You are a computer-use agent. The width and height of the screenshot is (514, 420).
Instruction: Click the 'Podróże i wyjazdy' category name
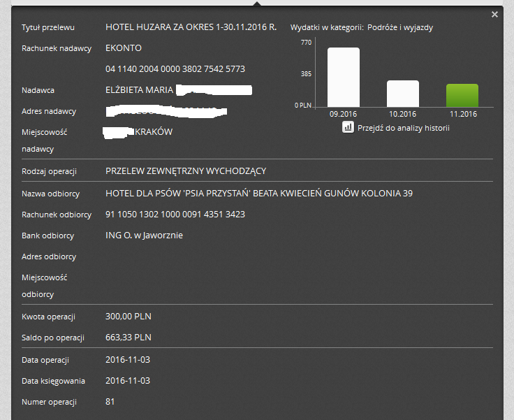click(404, 28)
